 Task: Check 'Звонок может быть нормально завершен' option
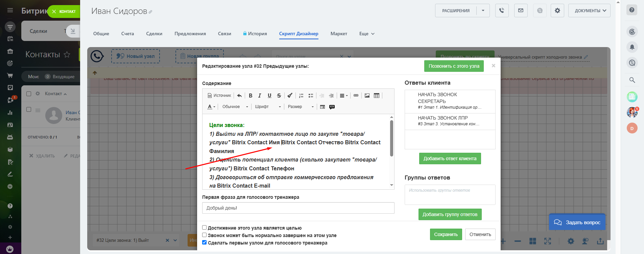coord(204,235)
